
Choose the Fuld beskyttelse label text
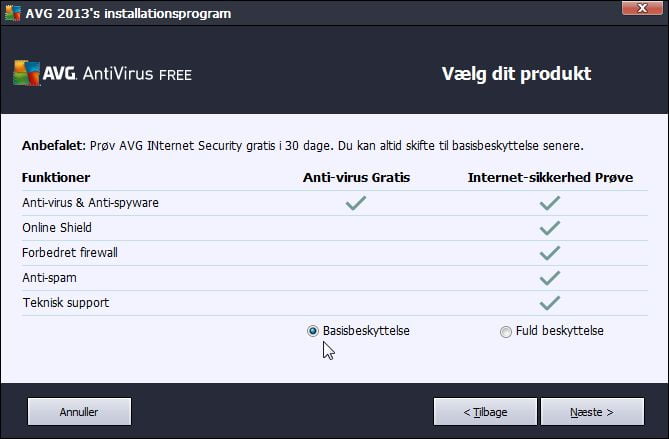[560, 331]
